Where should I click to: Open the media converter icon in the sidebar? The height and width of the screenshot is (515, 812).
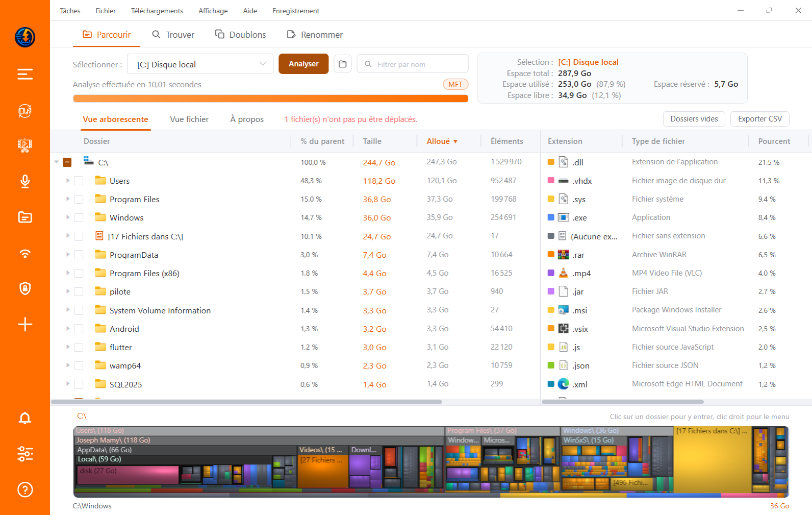click(x=25, y=111)
